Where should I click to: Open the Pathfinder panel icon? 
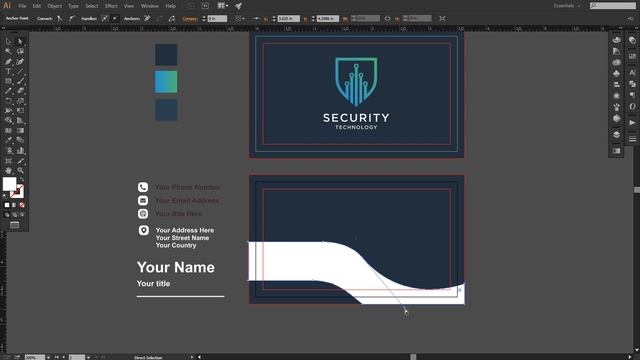click(x=632, y=84)
